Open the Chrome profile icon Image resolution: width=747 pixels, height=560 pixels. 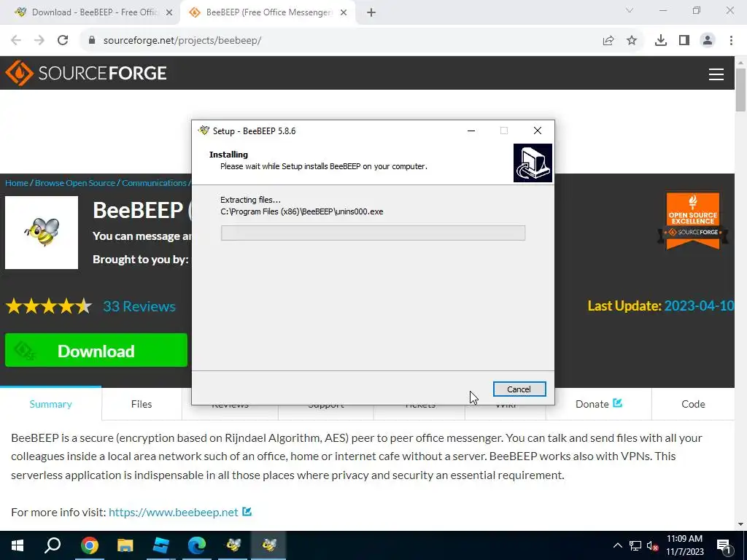click(x=708, y=41)
